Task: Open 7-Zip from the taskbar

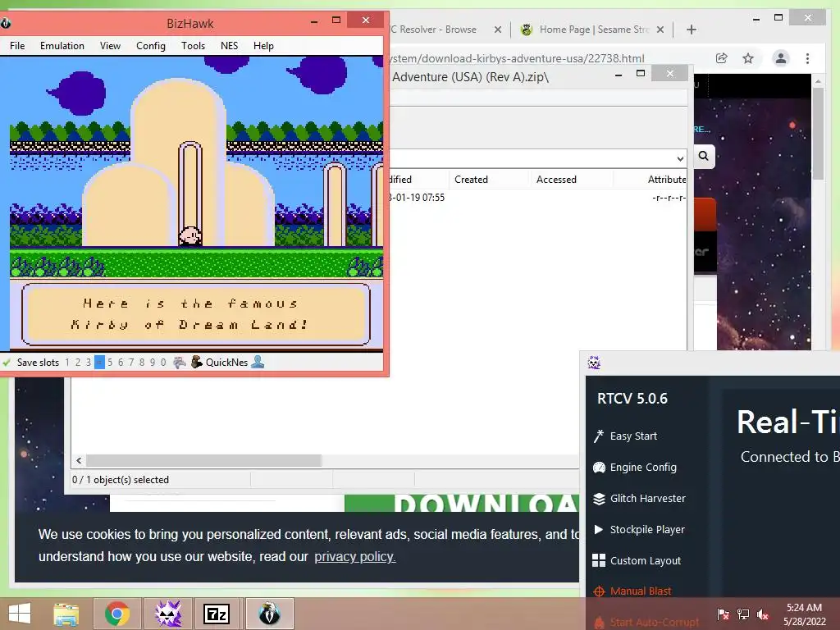Action: [217, 614]
